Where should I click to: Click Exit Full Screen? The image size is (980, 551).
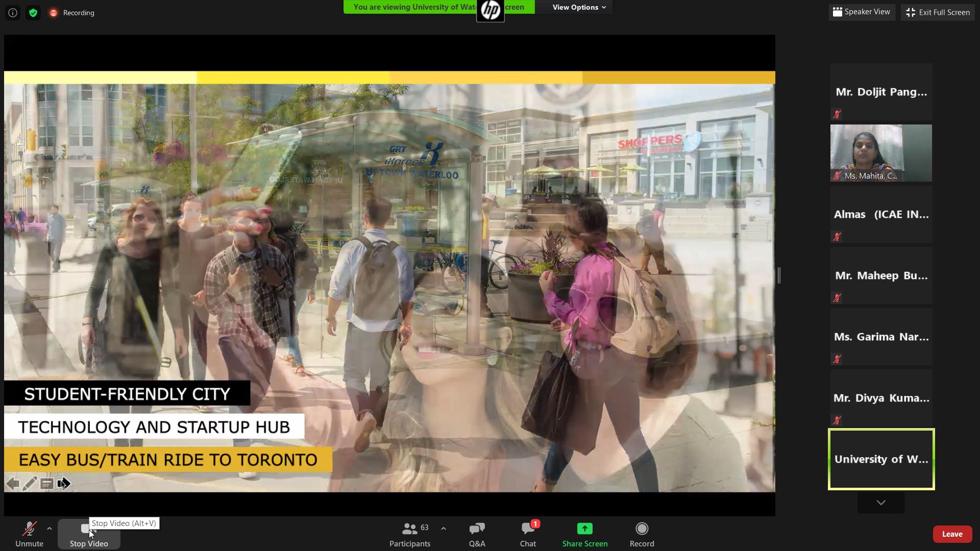click(x=938, y=12)
